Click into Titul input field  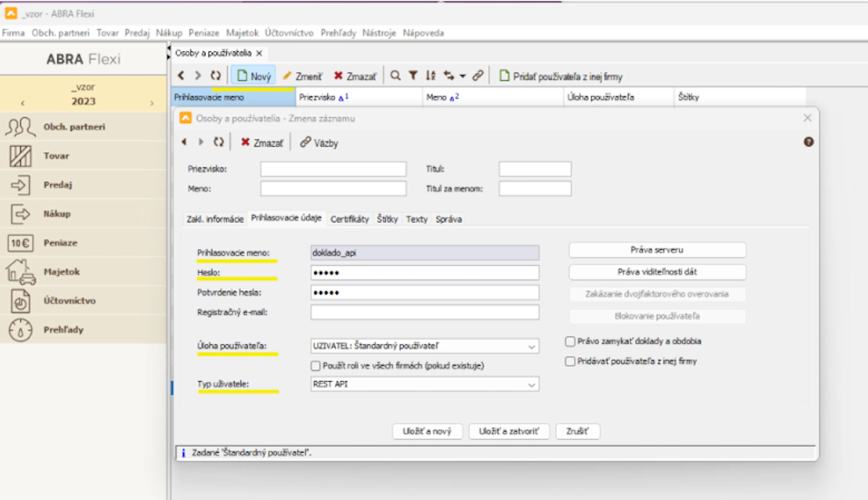(535, 169)
